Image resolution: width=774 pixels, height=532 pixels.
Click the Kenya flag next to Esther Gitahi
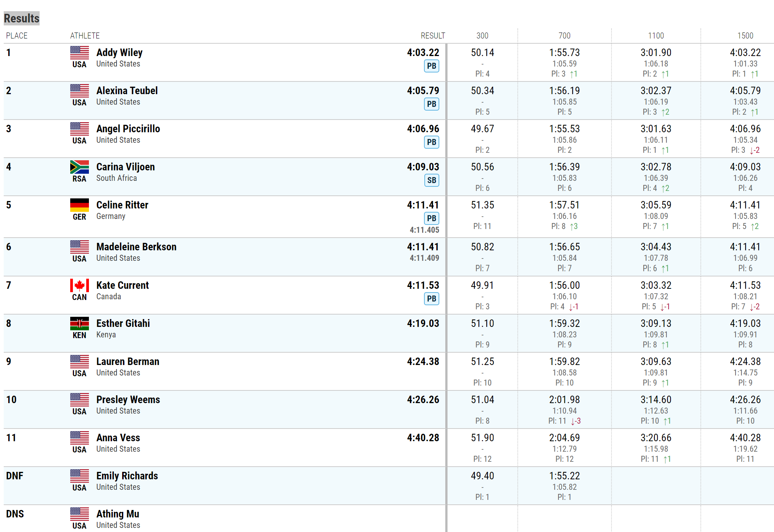point(80,324)
